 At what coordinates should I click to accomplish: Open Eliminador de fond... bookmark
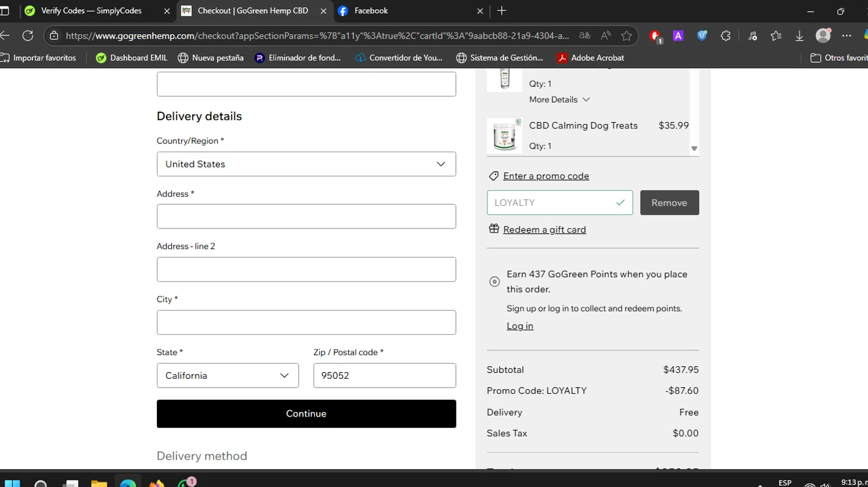(x=297, y=58)
